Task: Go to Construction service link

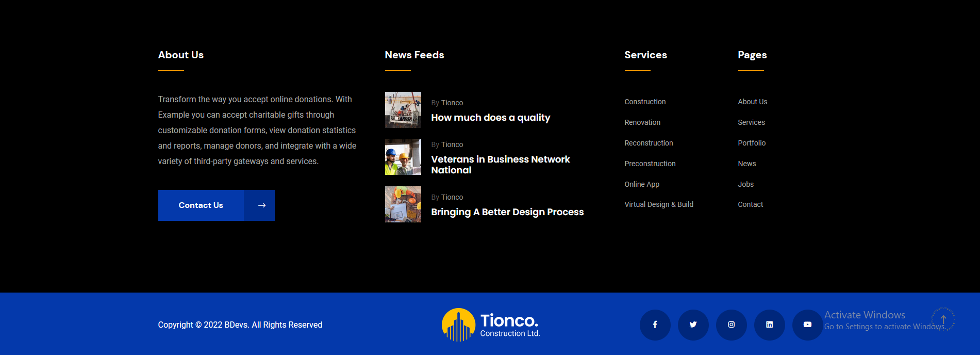Action: click(645, 102)
